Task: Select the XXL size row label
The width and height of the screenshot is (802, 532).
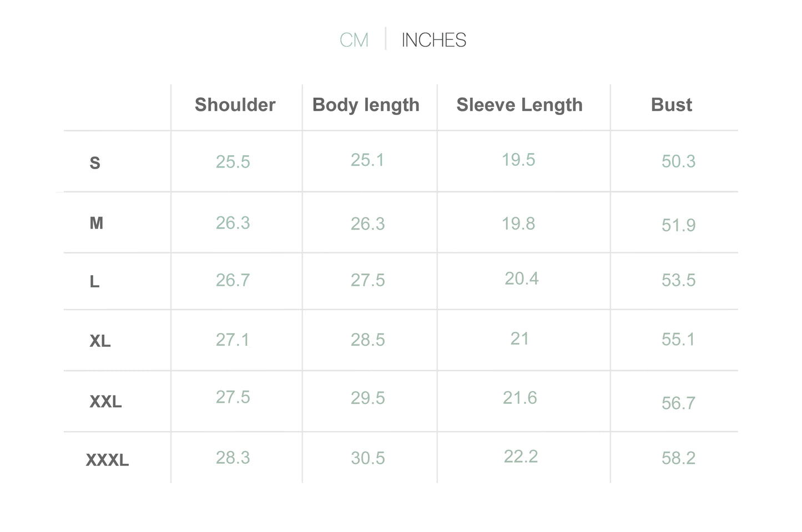Action: click(x=105, y=401)
